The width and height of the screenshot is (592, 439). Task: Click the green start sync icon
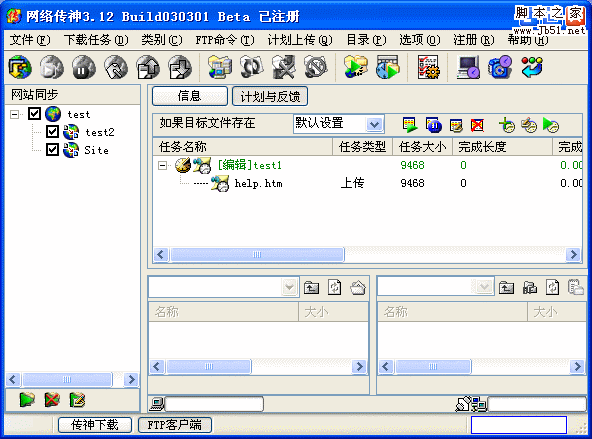(x=27, y=400)
